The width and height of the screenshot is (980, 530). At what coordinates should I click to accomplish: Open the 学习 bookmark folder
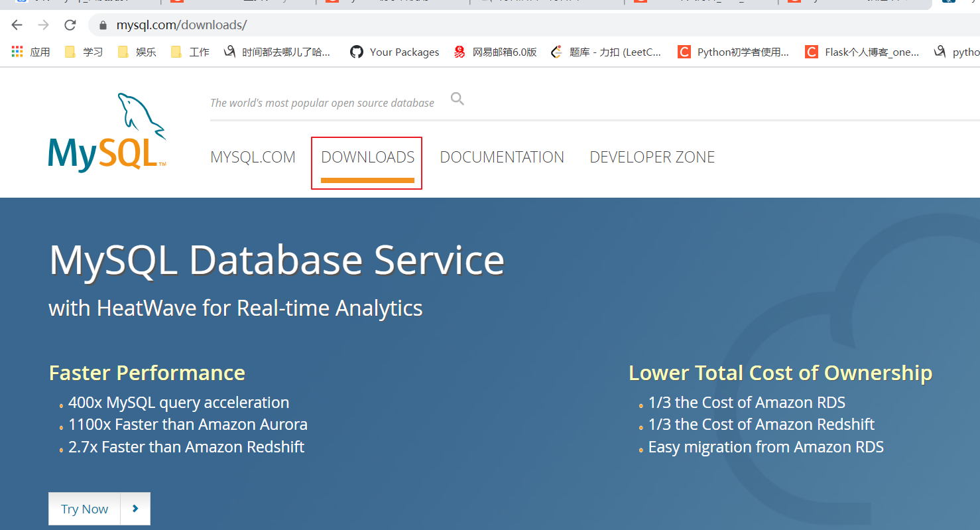pyautogui.click(x=84, y=52)
